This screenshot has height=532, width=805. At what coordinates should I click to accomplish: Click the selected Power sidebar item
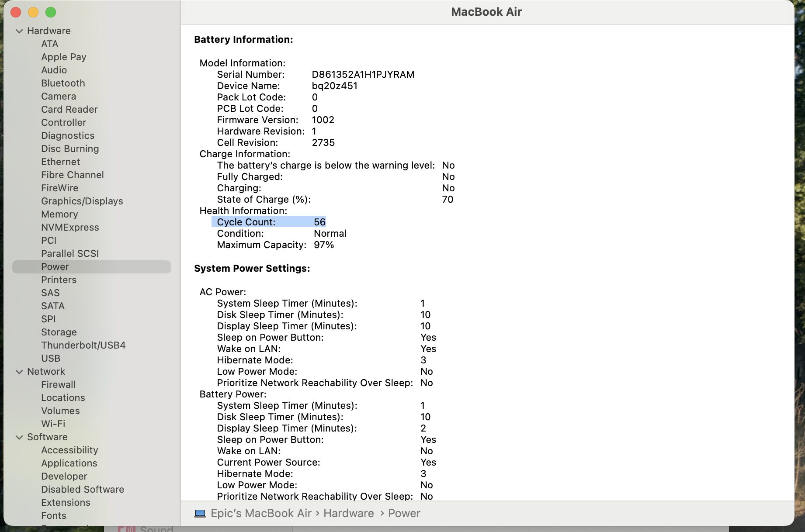92,267
